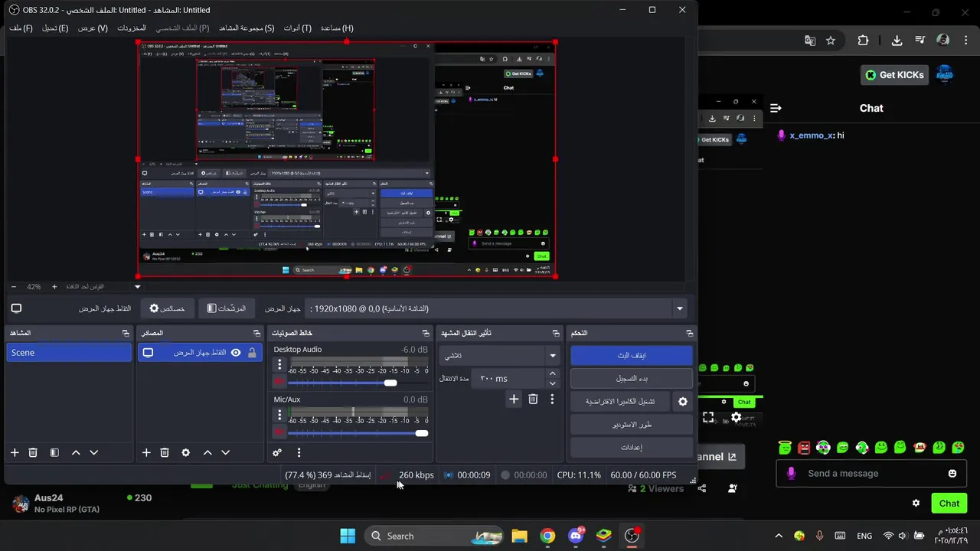Enable Studio Mode button (طور الاستوديو)
The width and height of the screenshot is (980, 551).
point(632,425)
